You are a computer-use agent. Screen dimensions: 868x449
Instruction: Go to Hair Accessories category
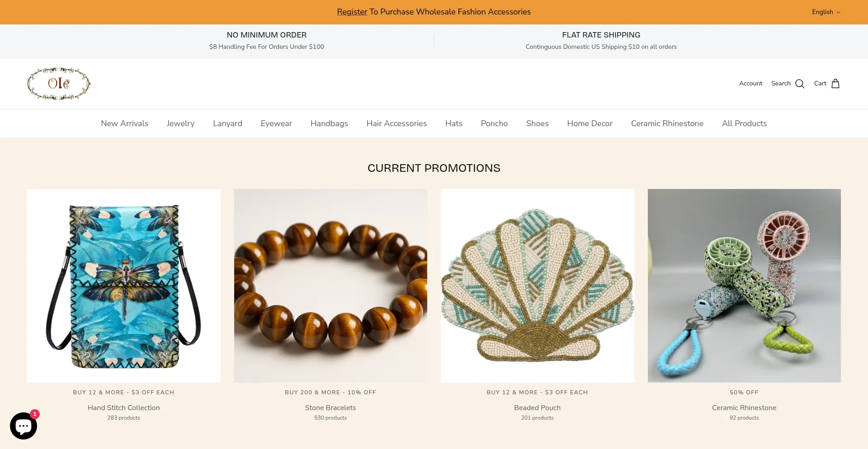coord(396,123)
